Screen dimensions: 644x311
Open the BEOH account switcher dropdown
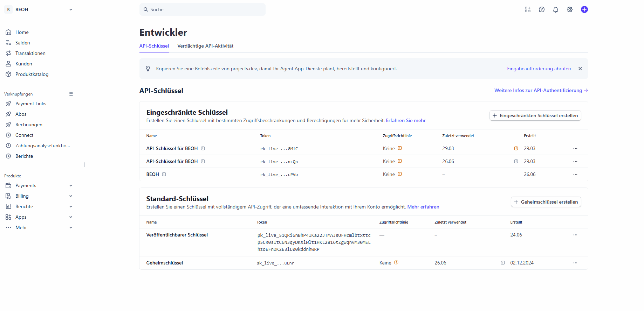(39, 9)
